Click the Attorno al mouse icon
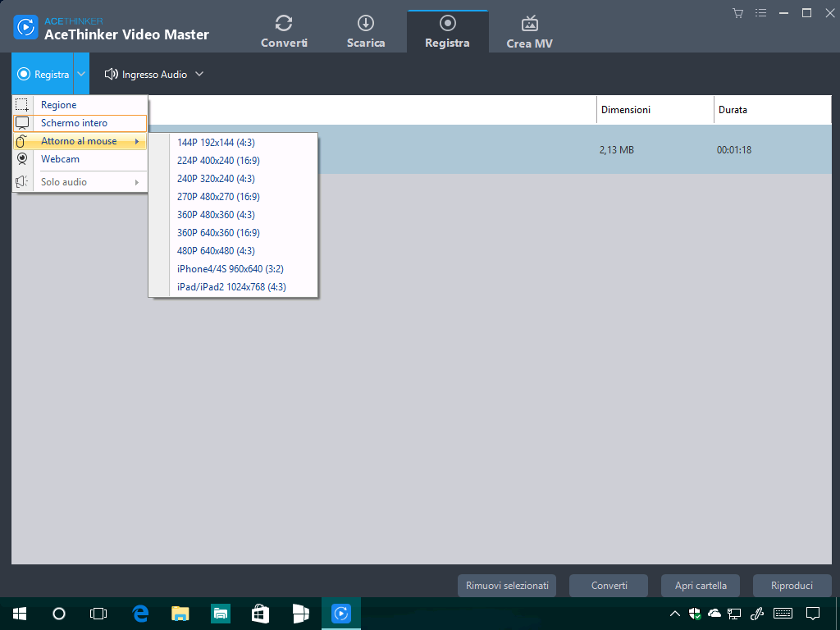The image size is (840, 630). [21, 141]
